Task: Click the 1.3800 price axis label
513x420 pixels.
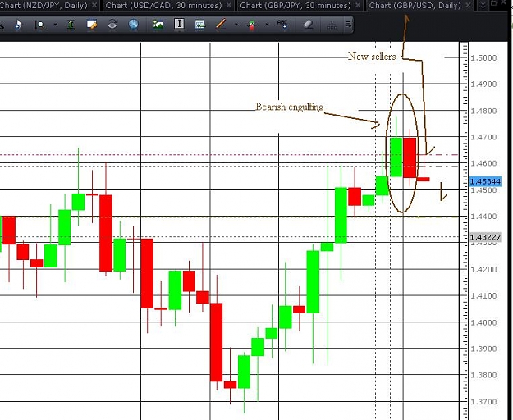Action: coord(483,375)
